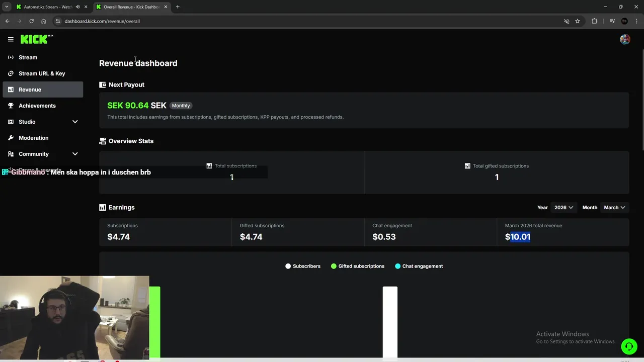Open the Moderation page

point(43,138)
